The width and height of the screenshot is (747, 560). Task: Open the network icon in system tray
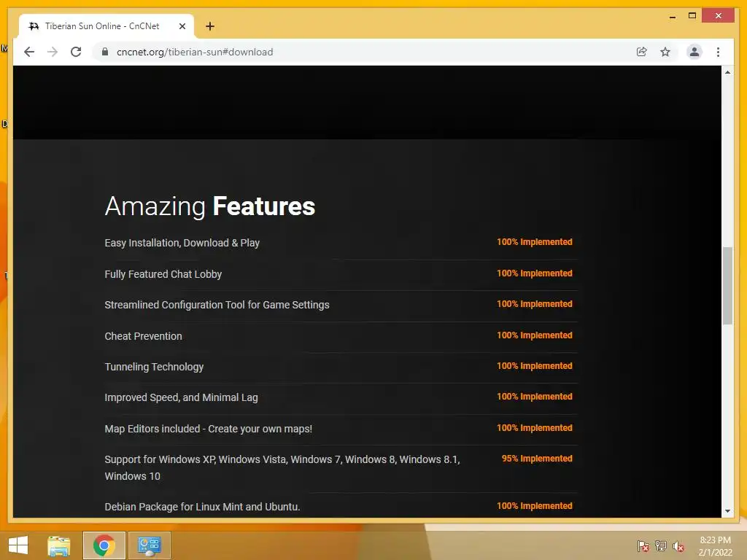(x=661, y=546)
